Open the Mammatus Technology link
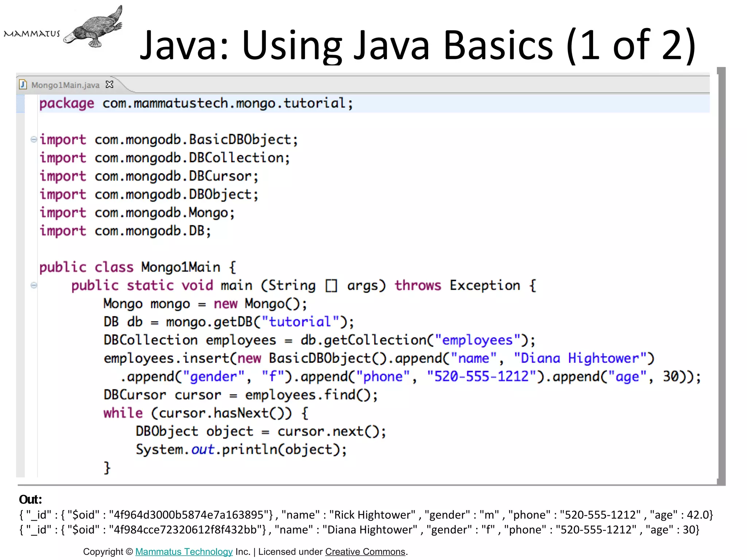 point(184,552)
